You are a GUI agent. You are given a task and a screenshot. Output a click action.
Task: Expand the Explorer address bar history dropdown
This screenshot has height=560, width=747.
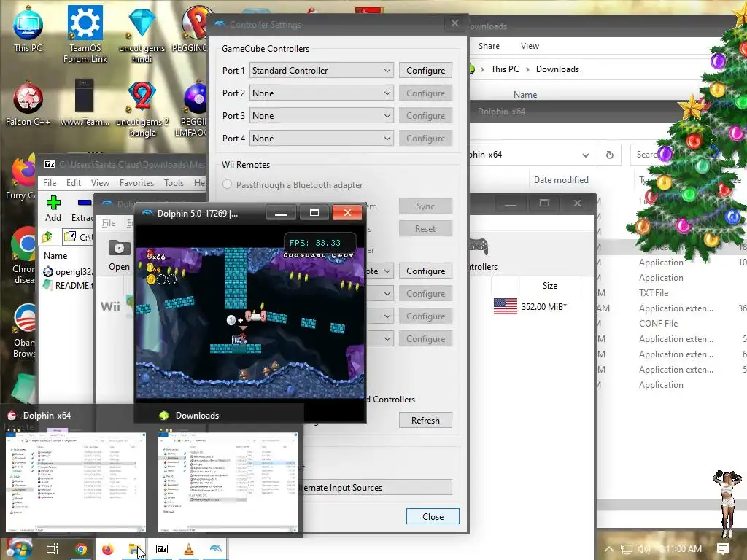tap(586, 155)
